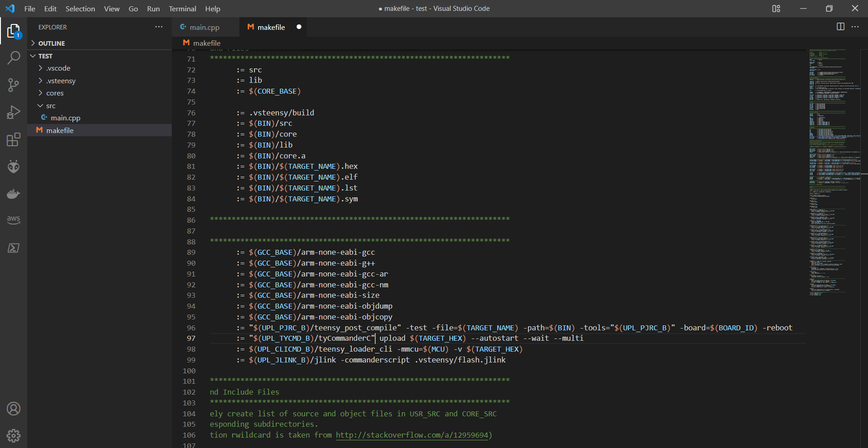Open the Customize Layout control in the title bar
This screenshot has height=448, width=868.
776,9
